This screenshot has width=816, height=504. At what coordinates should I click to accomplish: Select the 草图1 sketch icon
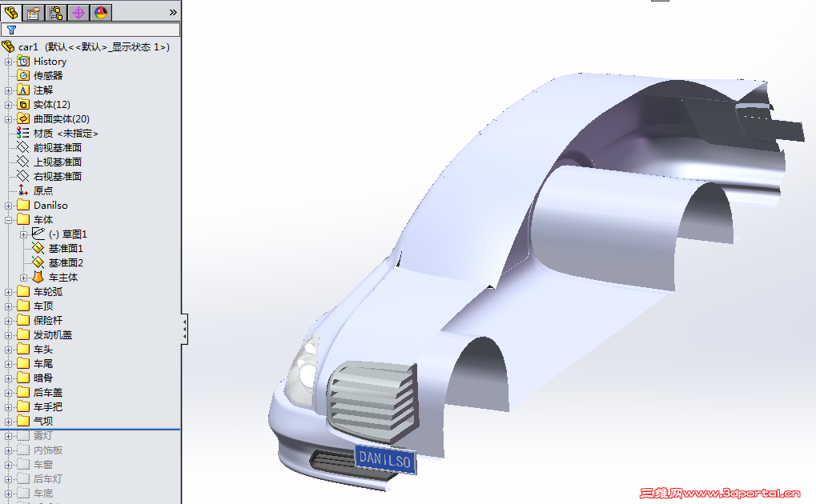pyautogui.click(x=38, y=234)
